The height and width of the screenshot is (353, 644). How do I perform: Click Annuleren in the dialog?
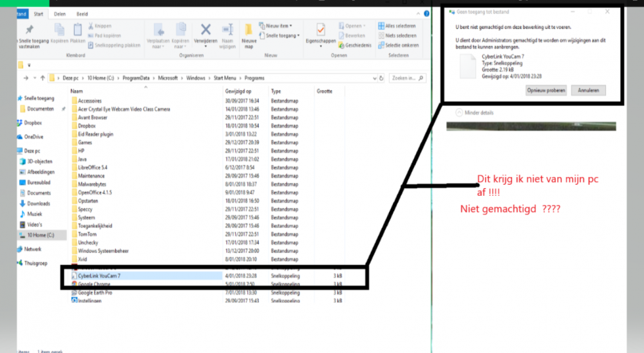[x=589, y=90]
